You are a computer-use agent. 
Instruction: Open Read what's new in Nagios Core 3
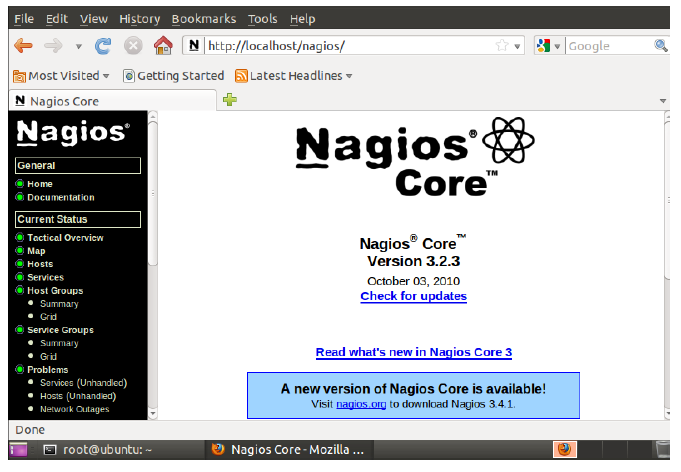[x=414, y=352]
